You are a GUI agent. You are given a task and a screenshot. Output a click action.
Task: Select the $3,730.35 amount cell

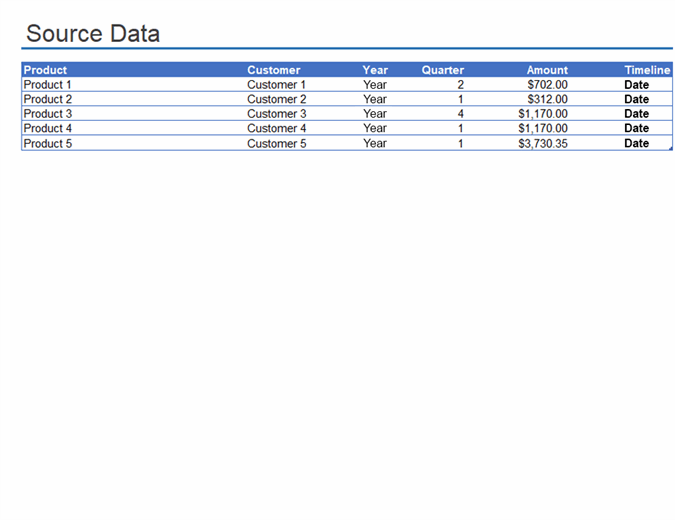point(543,143)
